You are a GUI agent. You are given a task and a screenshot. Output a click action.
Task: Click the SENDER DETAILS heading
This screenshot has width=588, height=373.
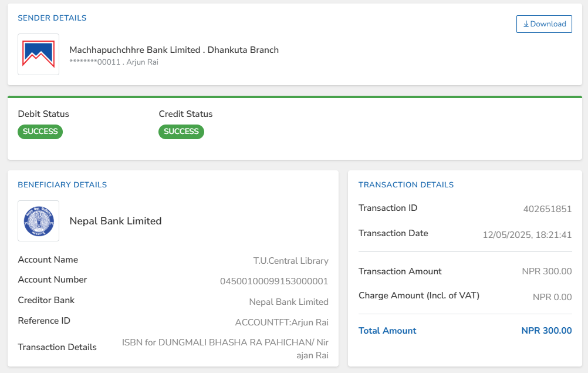(52, 18)
